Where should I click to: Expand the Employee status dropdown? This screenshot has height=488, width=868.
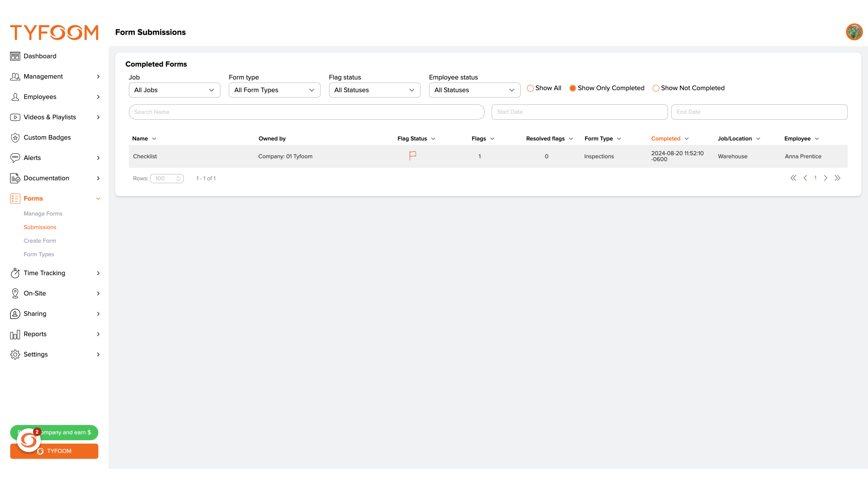click(x=474, y=90)
